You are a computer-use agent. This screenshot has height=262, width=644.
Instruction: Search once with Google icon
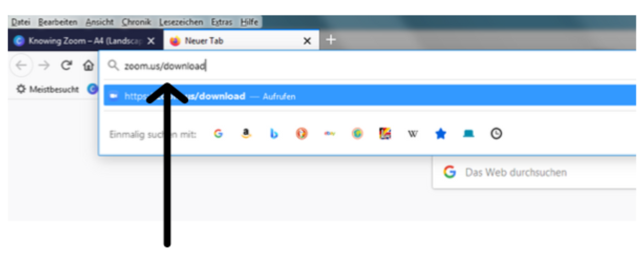[x=218, y=134]
